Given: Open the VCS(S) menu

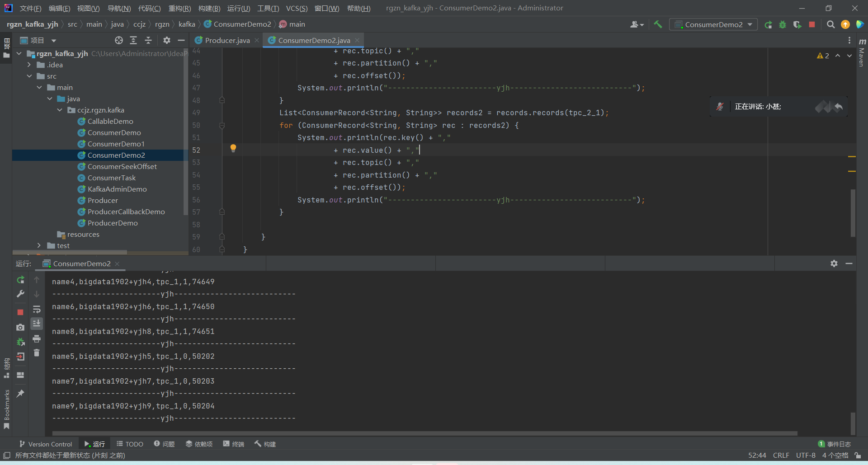Looking at the screenshot, I should click(297, 8).
